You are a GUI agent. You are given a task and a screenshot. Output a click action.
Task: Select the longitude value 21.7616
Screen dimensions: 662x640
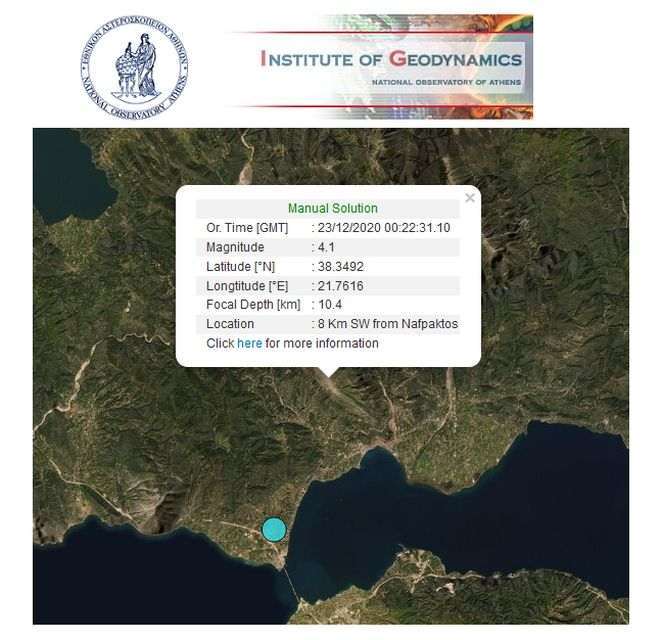point(341,286)
